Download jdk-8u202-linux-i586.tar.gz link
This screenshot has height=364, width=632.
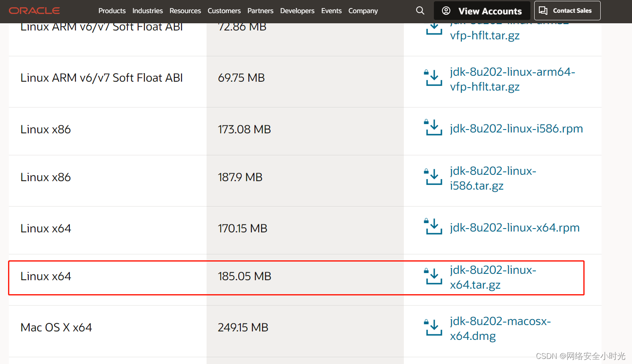[493, 178]
